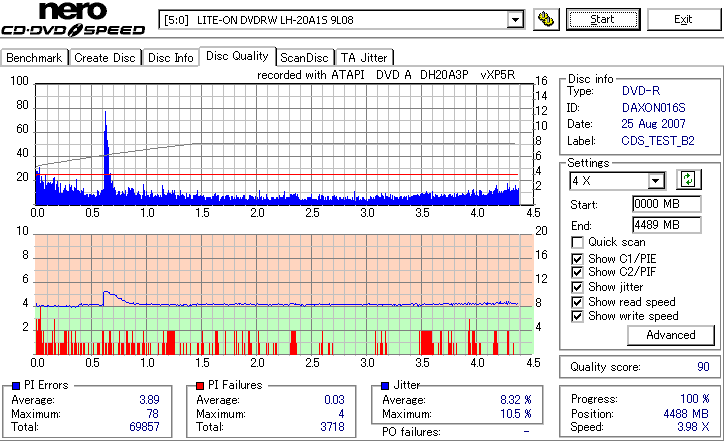Select the Disc Quality tab
Screen dimensions: 724x441
(x=237, y=56)
